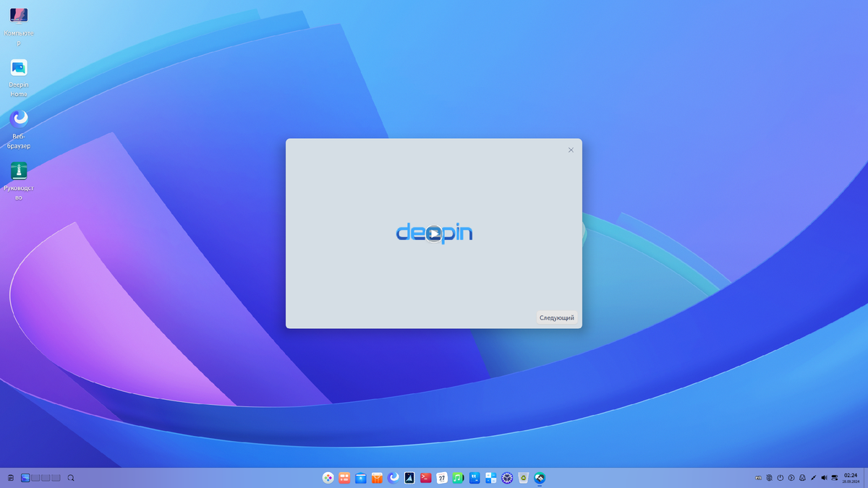
Task: Open the power button tray icon
Action: pyautogui.click(x=780, y=478)
